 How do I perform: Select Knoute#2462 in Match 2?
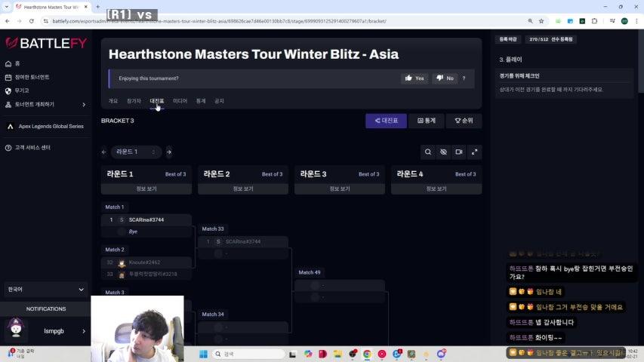[x=146, y=262]
